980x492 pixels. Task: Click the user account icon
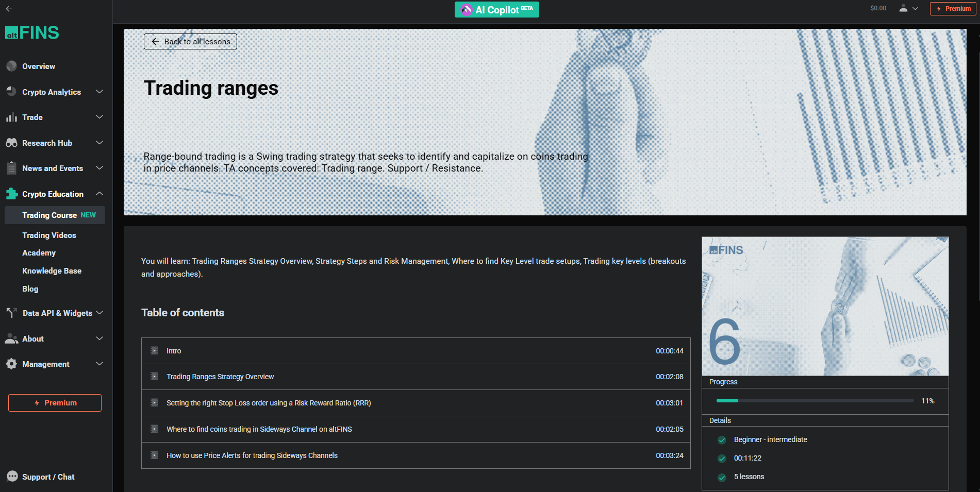point(903,8)
